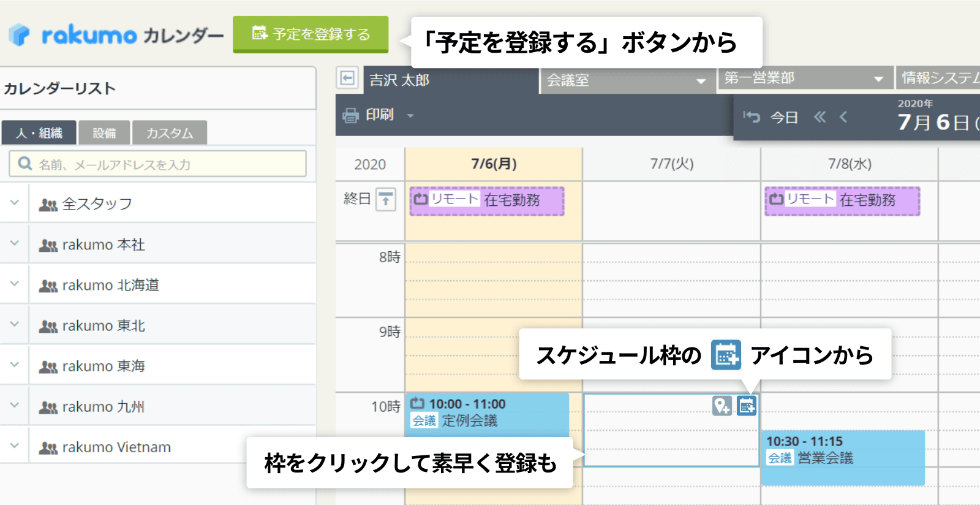Screen dimensions: 980x505
Task: Expand the rakumo 九州 group
Action: (x=14, y=405)
